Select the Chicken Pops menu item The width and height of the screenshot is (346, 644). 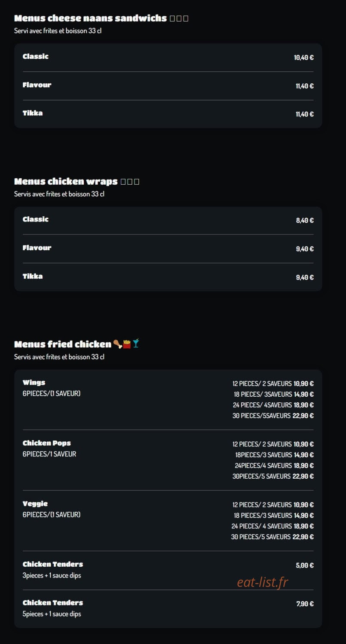[168, 460]
